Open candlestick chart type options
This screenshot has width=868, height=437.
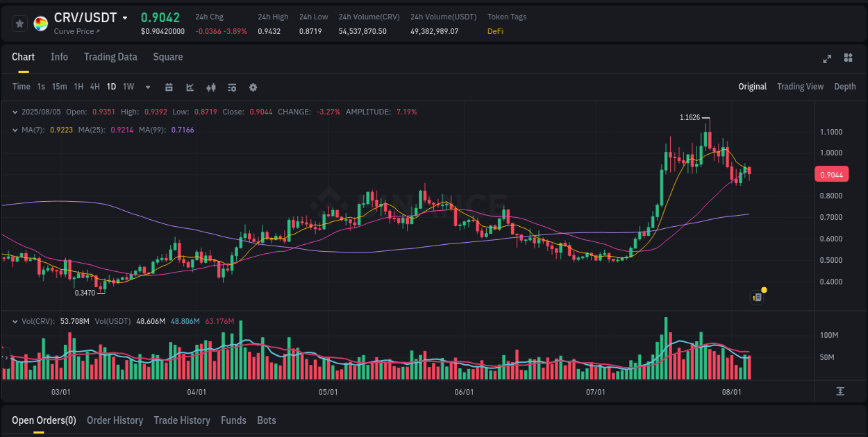[210, 87]
